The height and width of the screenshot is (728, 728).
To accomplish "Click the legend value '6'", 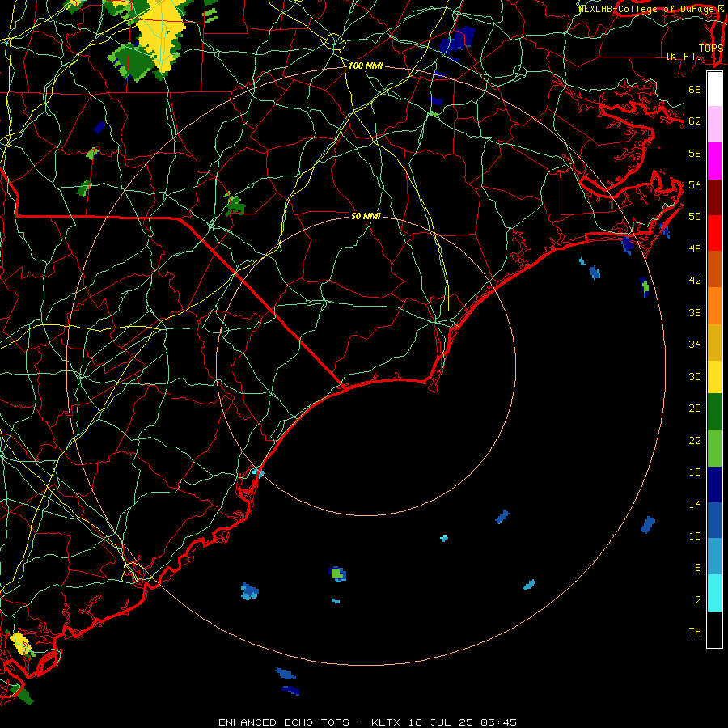I will (x=698, y=567).
